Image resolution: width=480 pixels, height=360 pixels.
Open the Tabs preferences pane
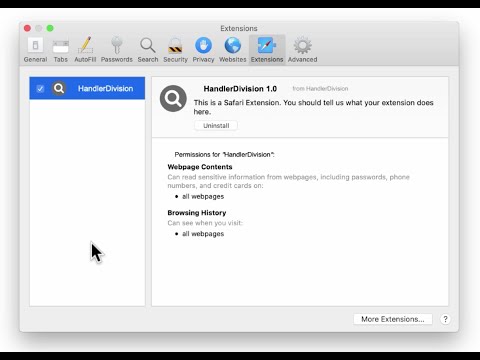click(61, 50)
